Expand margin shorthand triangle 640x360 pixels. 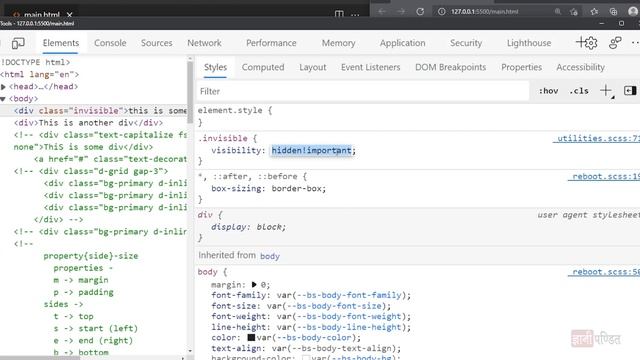254,284
